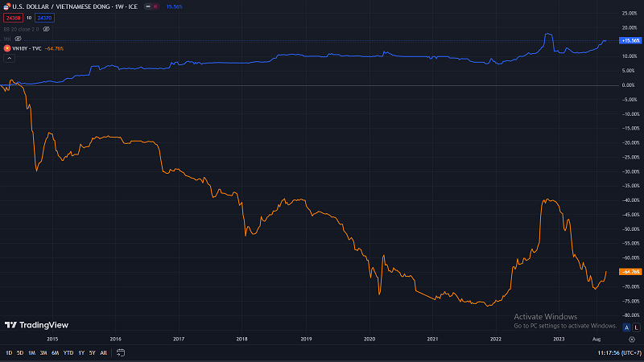Click the orange -64.76% price label
Screen dimensions: 644x362
pos(630,272)
